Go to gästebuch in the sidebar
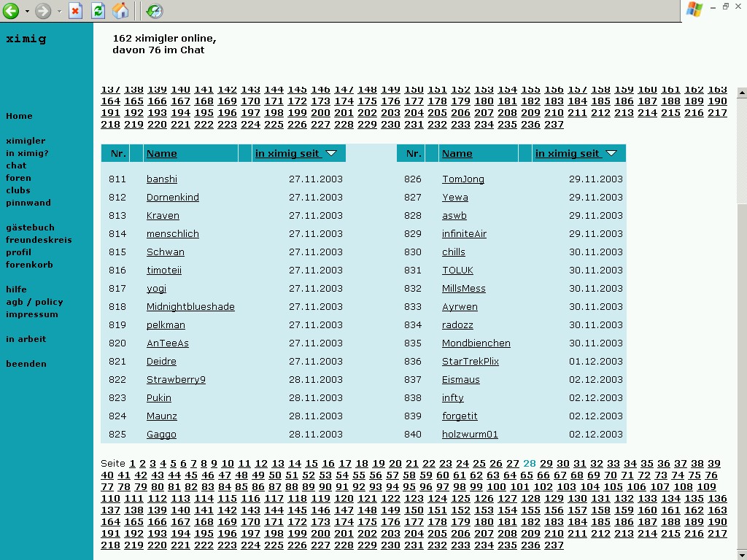 30,227
